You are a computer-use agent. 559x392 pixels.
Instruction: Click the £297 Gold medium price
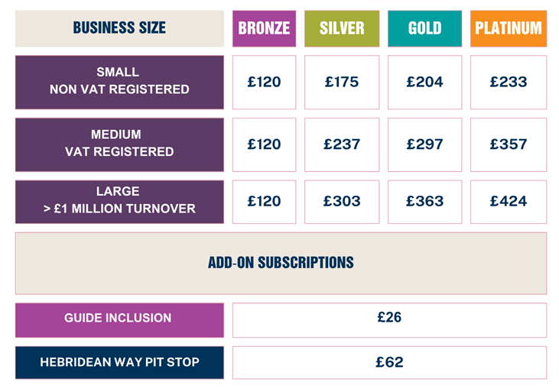pos(424,144)
